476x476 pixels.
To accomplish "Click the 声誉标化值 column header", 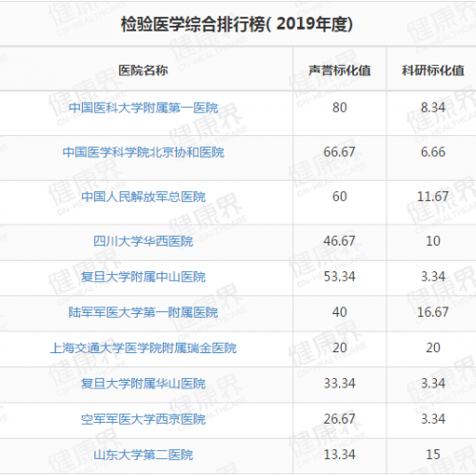I will coord(340,70).
